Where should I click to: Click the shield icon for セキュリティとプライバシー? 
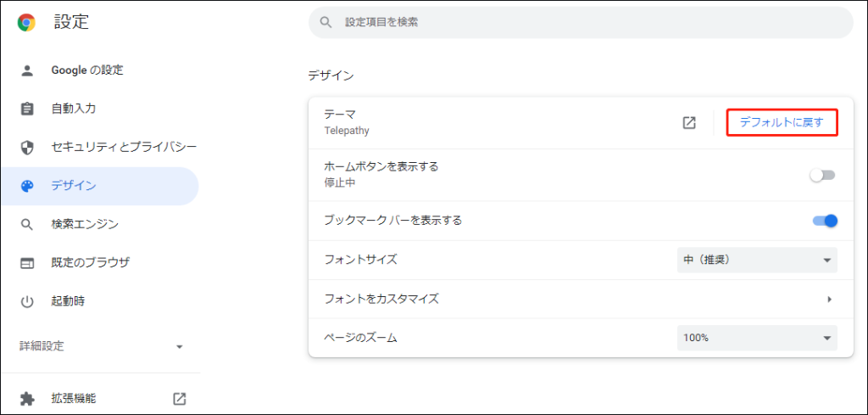[27, 148]
